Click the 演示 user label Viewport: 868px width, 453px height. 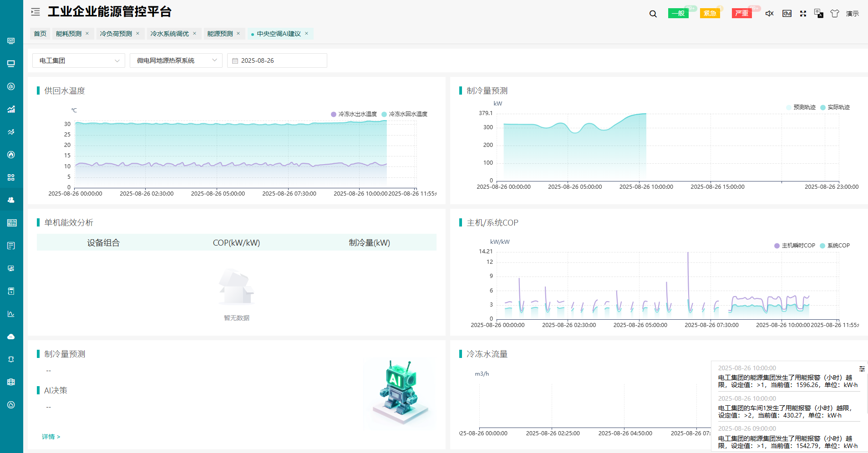(x=853, y=14)
